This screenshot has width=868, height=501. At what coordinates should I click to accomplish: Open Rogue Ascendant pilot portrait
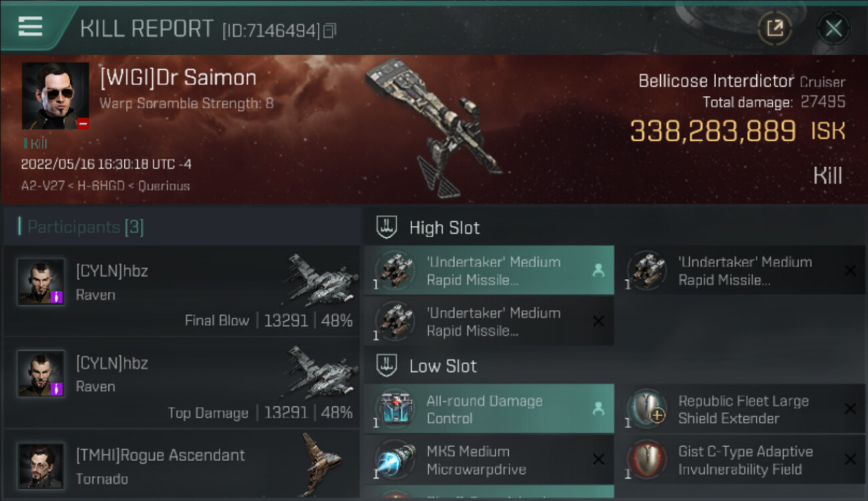[41, 466]
